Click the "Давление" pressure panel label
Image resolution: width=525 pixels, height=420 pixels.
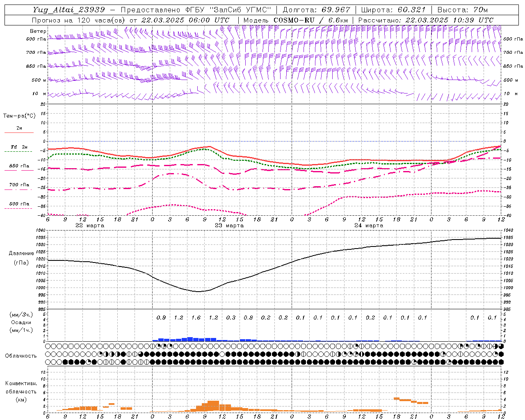pos(21,253)
